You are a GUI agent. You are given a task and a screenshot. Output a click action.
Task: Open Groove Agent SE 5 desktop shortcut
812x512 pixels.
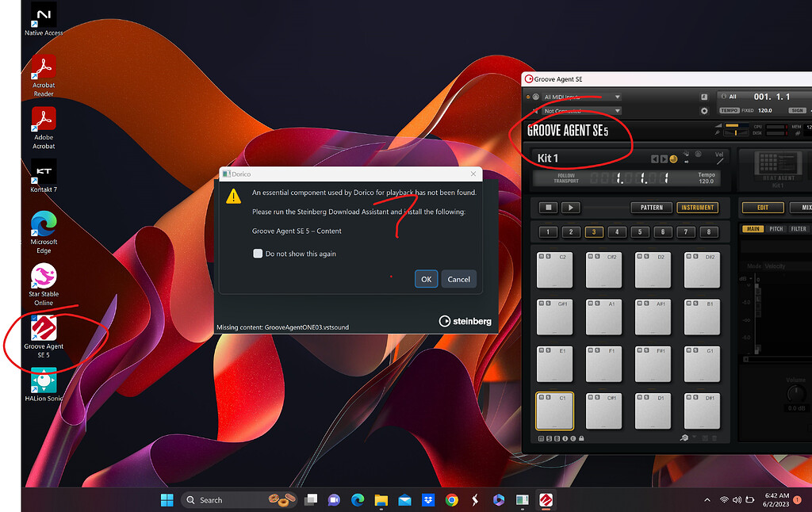[44, 337]
